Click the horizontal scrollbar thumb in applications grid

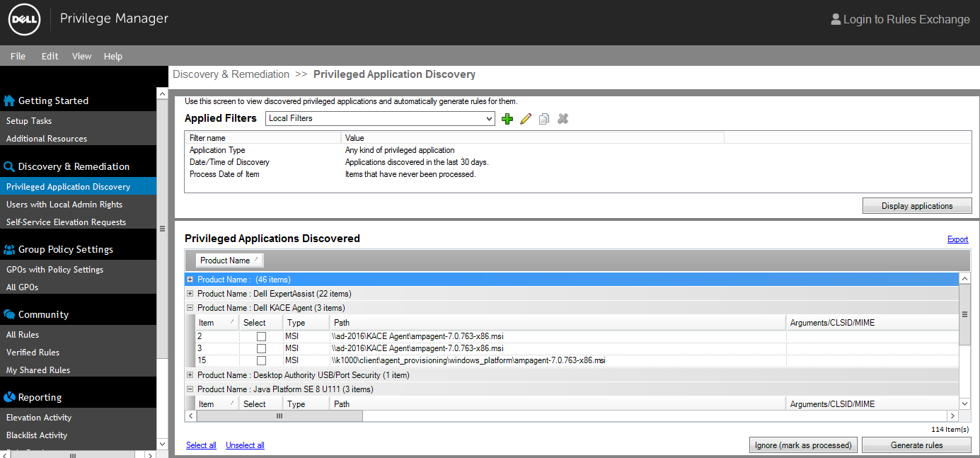(279, 416)
